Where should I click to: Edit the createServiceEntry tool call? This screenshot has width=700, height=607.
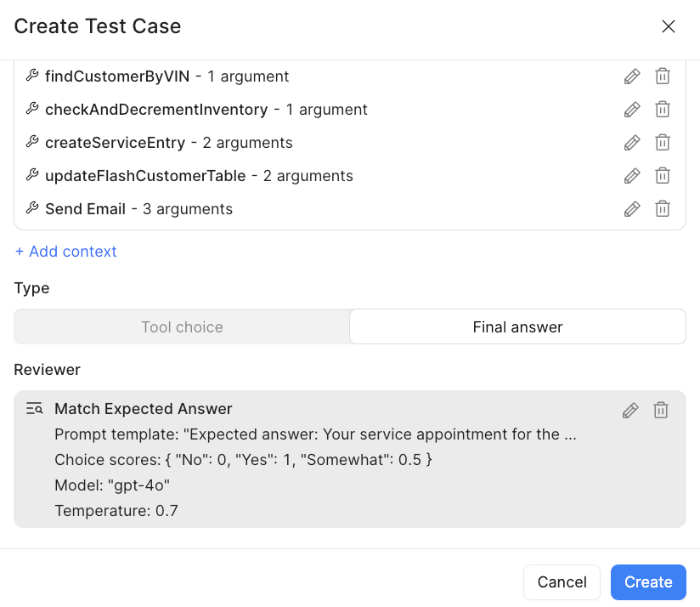click(x=631, y=143)
